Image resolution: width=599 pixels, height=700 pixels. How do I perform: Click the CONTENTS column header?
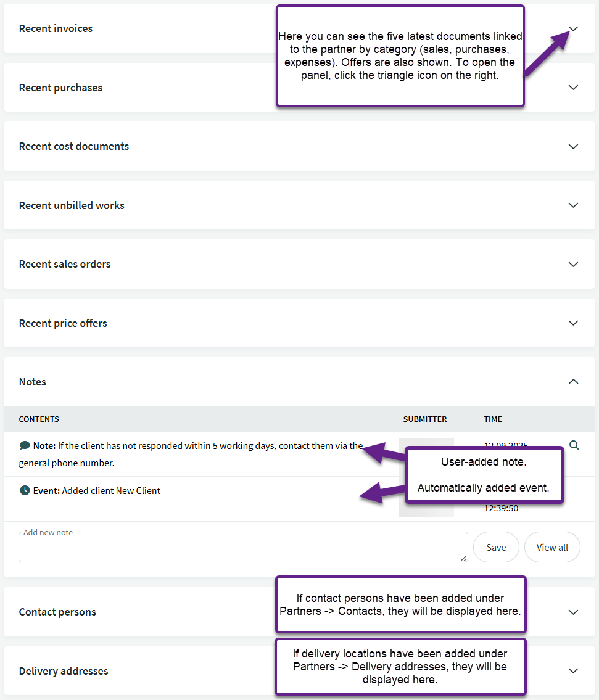click(x=39, y=419)
